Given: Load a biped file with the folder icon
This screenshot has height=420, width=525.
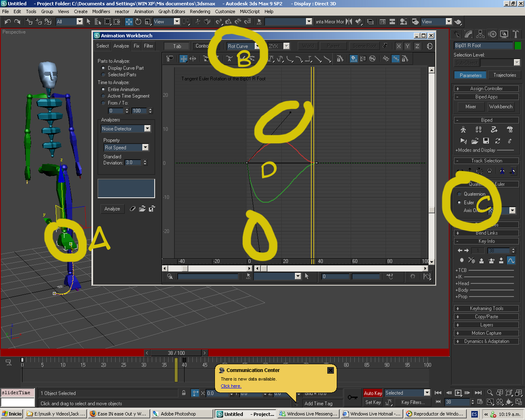Looking at the screenshot, I should click(x=475, y=141).
